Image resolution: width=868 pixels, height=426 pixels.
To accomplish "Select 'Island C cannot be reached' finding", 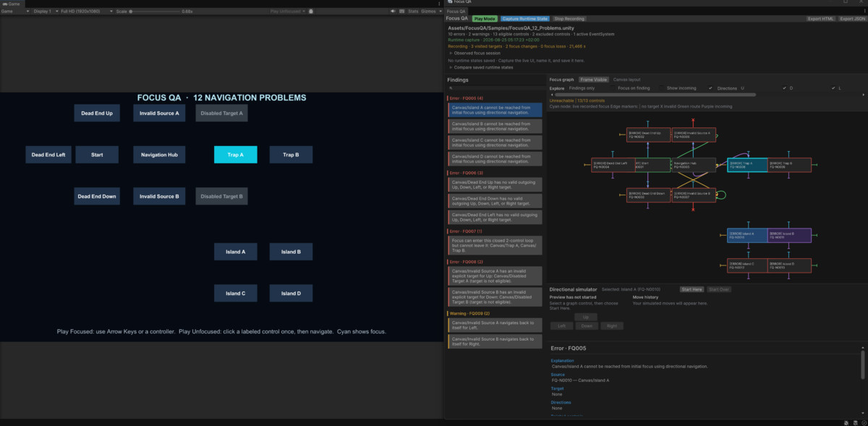I will (x=495, y=142).
